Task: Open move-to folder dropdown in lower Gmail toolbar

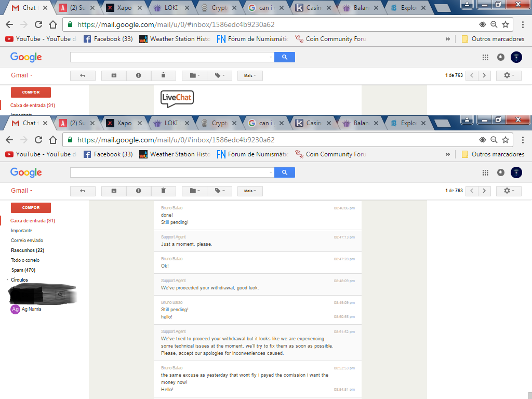Action: [194, 191]
